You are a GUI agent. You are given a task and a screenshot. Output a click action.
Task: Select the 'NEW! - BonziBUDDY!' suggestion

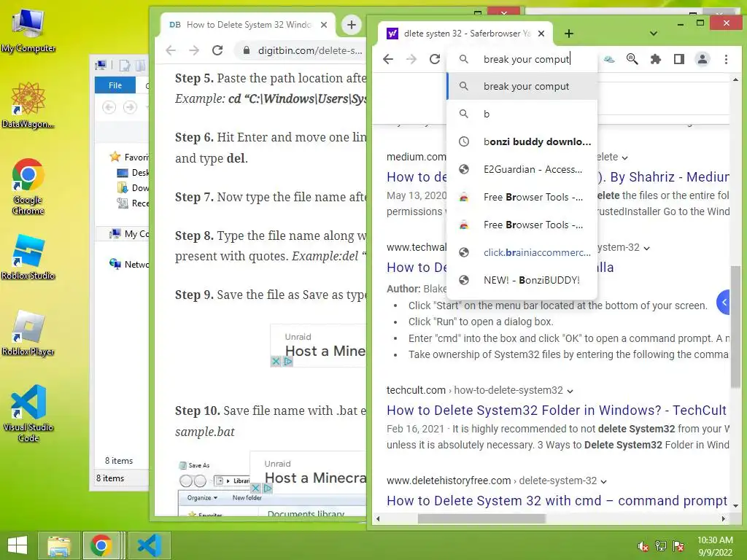pyautogui.click(x=522, y=279)
